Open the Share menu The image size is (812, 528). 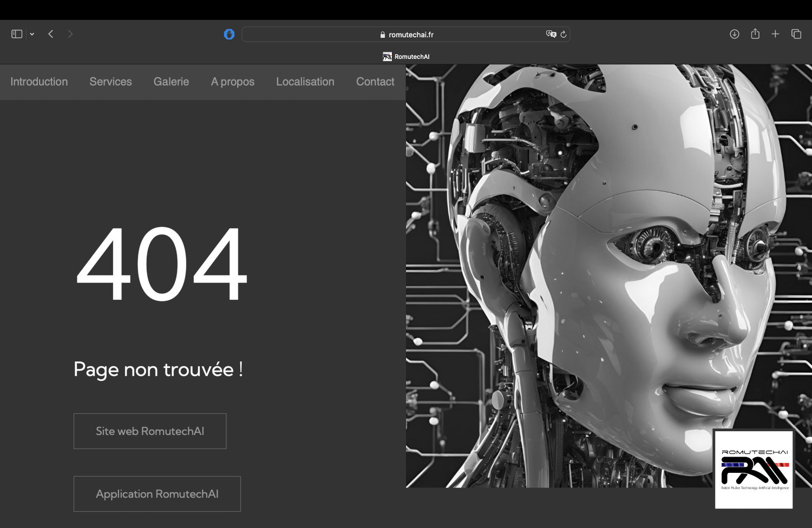coord(755,34)
